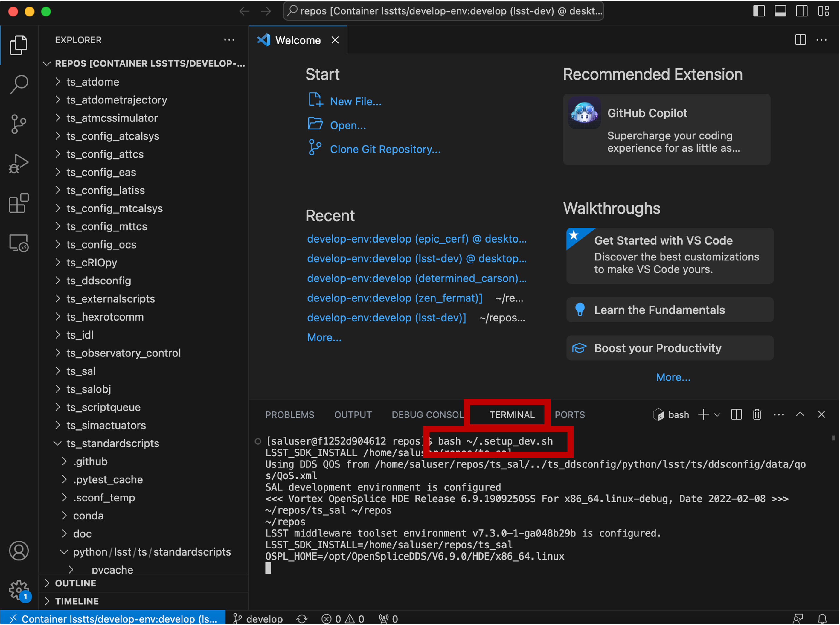Collapse the ts_standardscripts folder
Image resolution: width=840 pixels, height=625 pixels.
tap(112, 443)
